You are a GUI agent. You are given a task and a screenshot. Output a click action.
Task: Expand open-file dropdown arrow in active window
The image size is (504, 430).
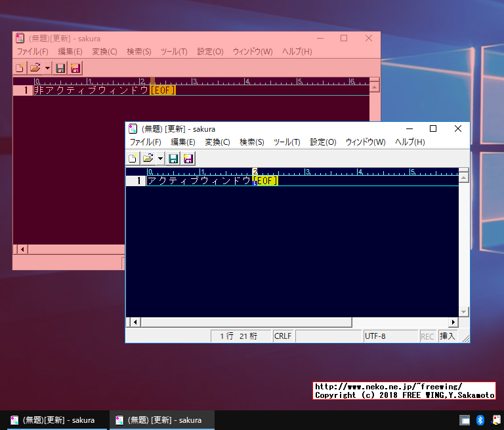[160, 159]
